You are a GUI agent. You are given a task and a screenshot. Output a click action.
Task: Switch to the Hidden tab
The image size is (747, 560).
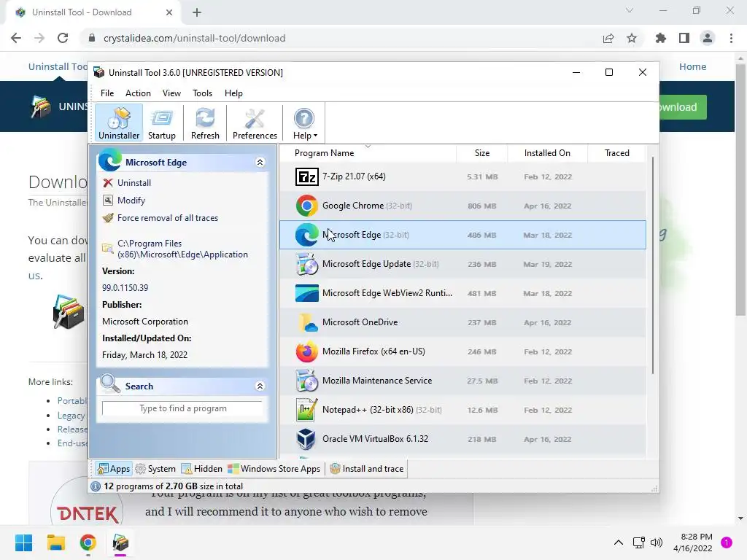pyautogui.click(x=201, y=469)
